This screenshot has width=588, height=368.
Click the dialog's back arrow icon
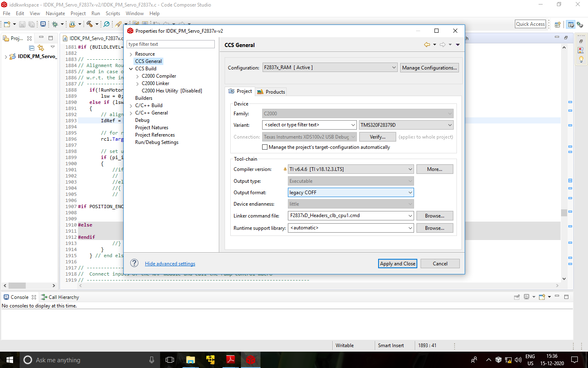click(x=427, y=45)
